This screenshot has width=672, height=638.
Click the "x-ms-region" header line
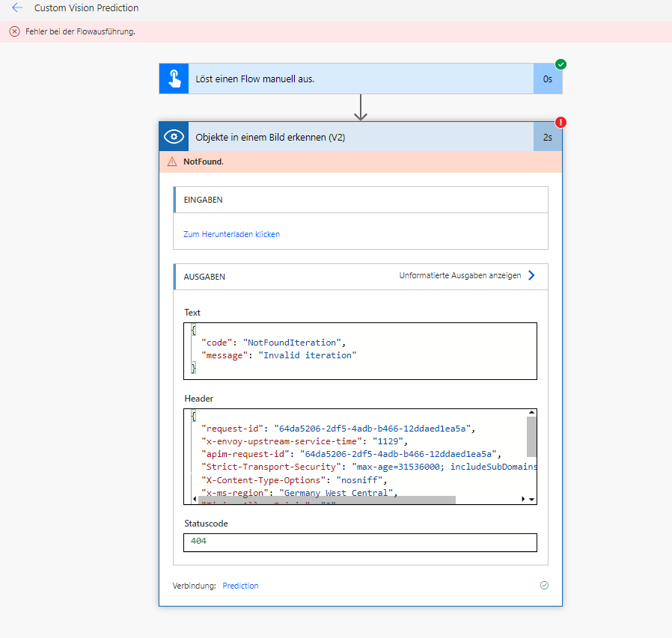[299, 493]
